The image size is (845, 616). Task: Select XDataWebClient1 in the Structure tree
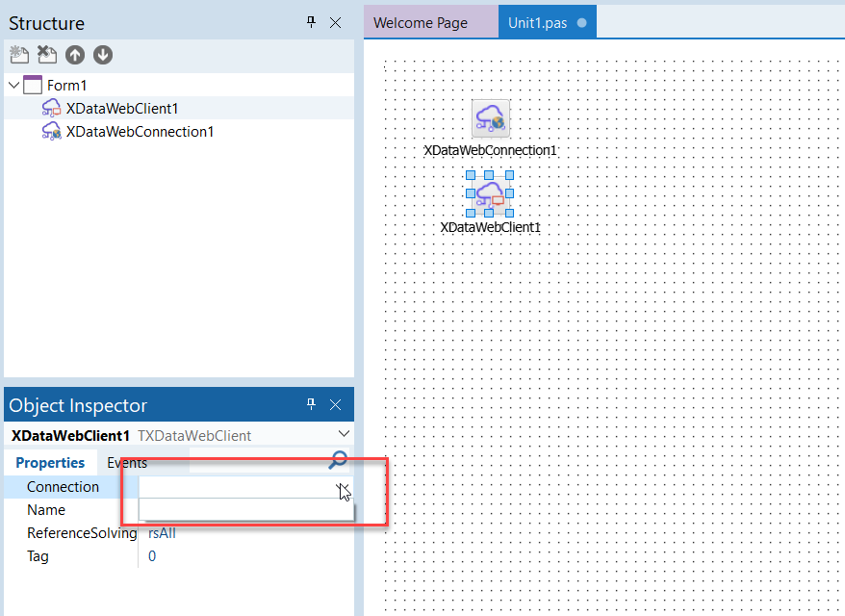click(122, 109)
